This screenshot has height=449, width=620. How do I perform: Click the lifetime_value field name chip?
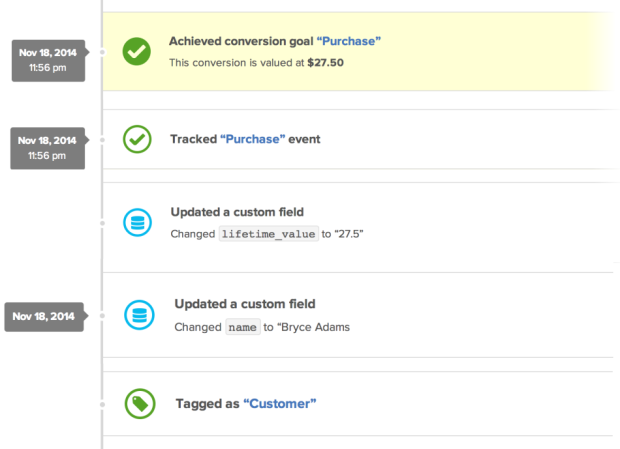coord(268,234)
